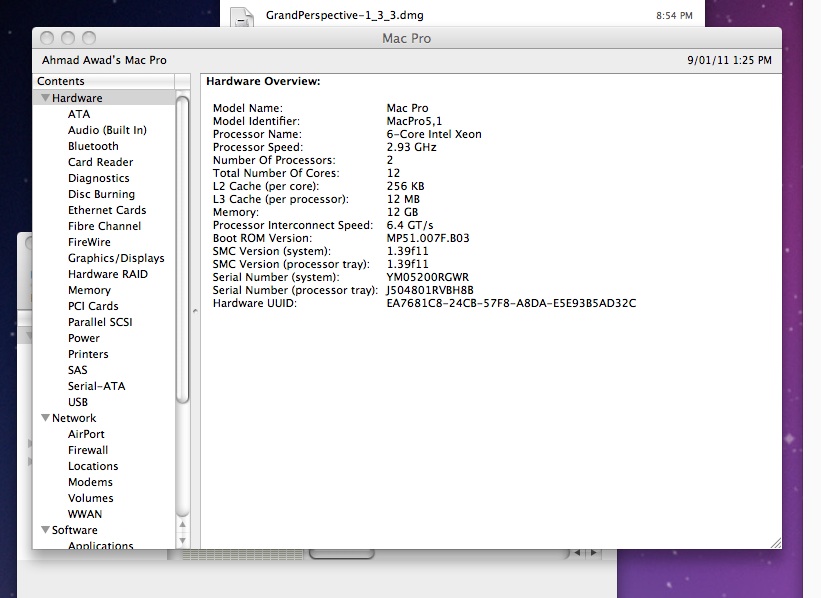Select ATA in the Hardware list
Screen dimensions: 821x598
[x=79, y=114]
